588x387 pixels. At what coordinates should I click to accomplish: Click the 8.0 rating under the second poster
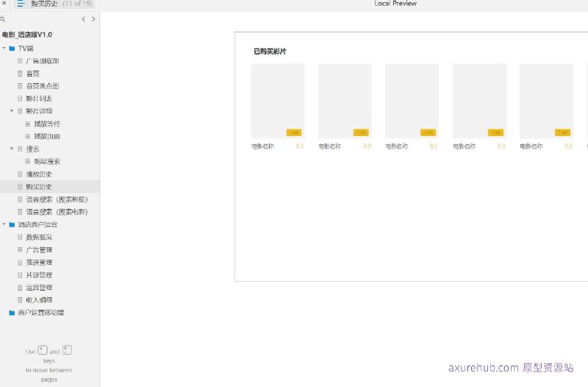(367, 146)
